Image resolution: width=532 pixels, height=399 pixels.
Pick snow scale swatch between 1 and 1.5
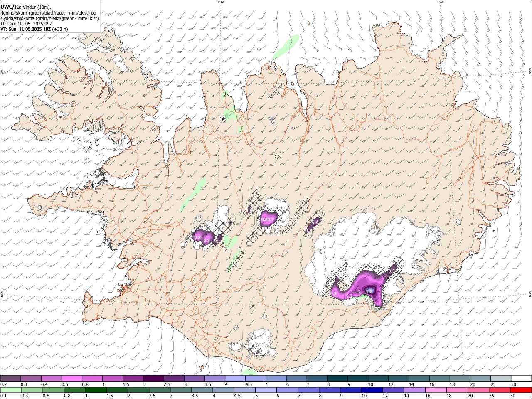click(112, 378)
